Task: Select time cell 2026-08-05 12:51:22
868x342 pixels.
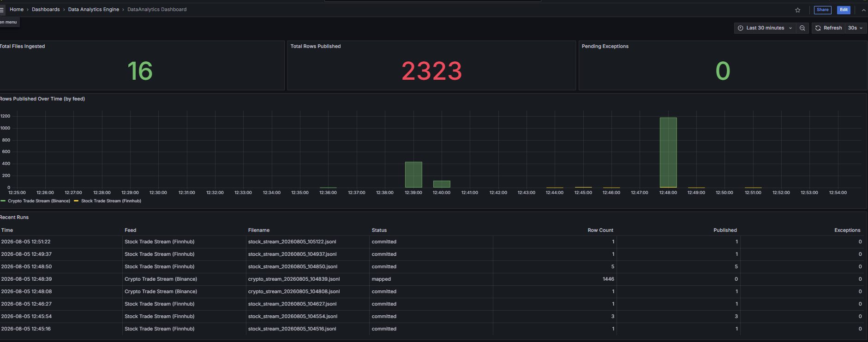Action: (x=26, y=242)
